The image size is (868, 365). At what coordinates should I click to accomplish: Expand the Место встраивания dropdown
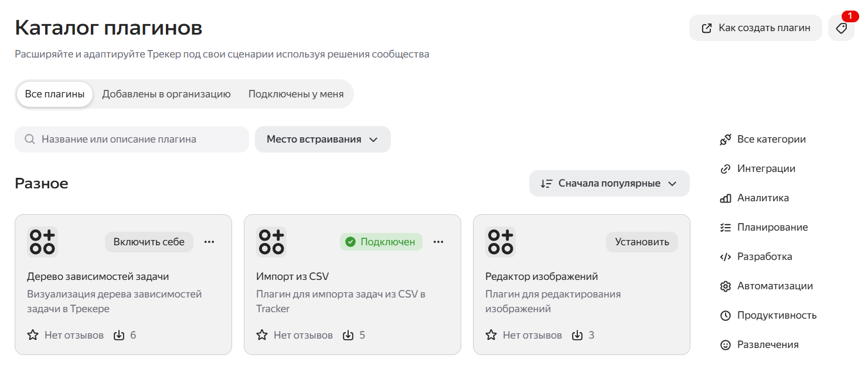(x=322, y=139)
